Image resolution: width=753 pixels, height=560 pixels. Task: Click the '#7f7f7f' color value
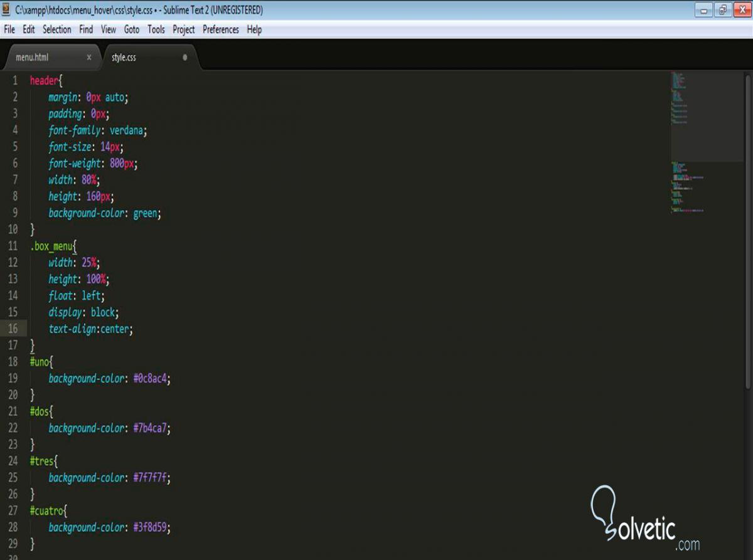[150, 478]
